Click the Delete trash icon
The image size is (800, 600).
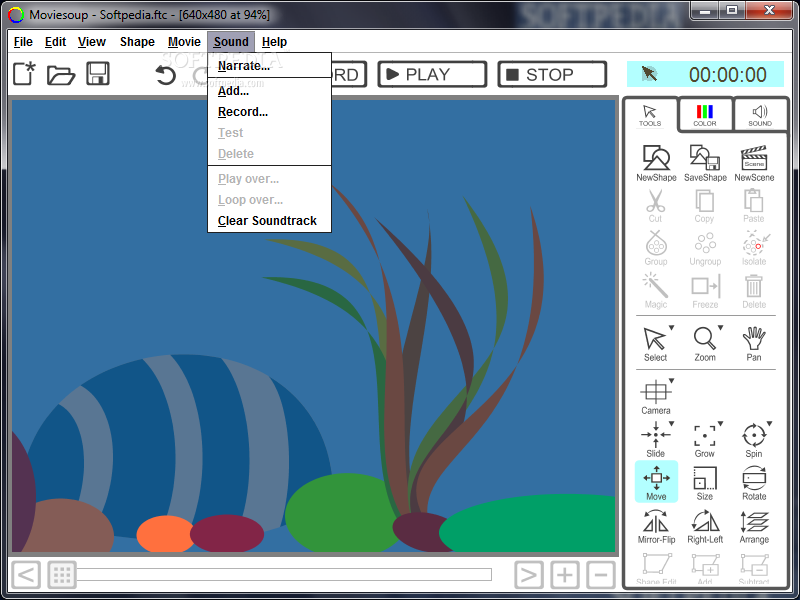pos(754,291)
